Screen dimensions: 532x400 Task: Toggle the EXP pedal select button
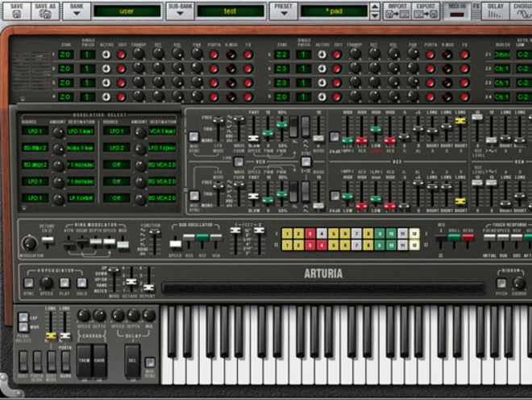[x=23, y=317]
